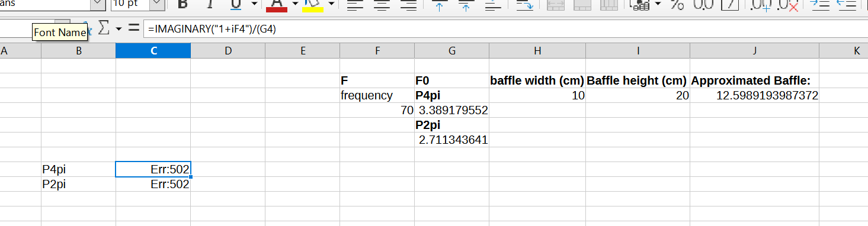Align cell content right
868x226 pixels.
(408, 5)
